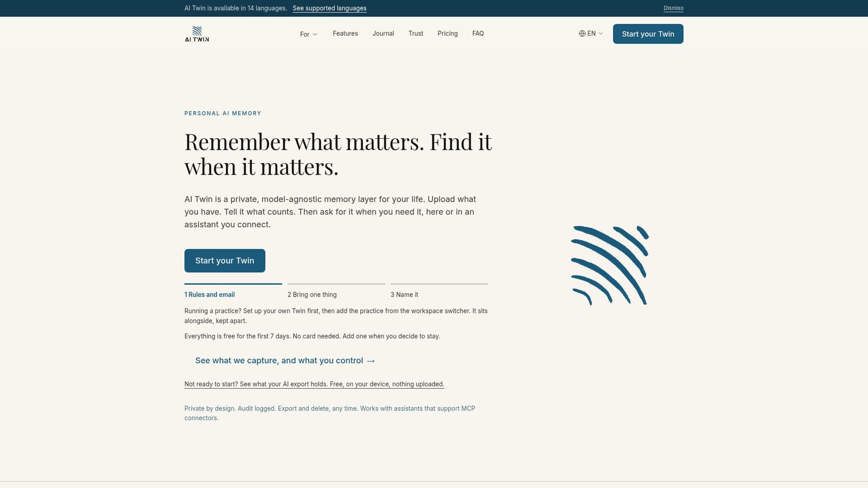Click the AI Twin logo in the header
Image resolution: width=868 pixels, height=488 pixels.
click(x=197, y=34)
